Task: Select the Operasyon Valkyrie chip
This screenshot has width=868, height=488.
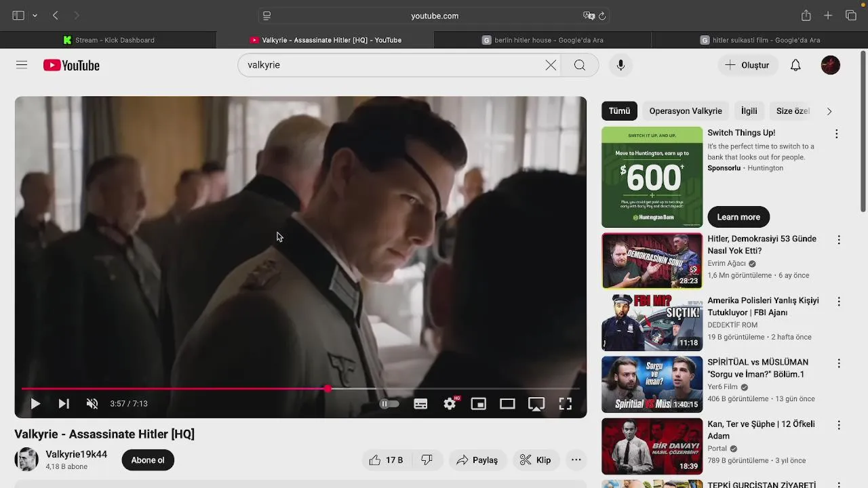Action: coord(686,111)
